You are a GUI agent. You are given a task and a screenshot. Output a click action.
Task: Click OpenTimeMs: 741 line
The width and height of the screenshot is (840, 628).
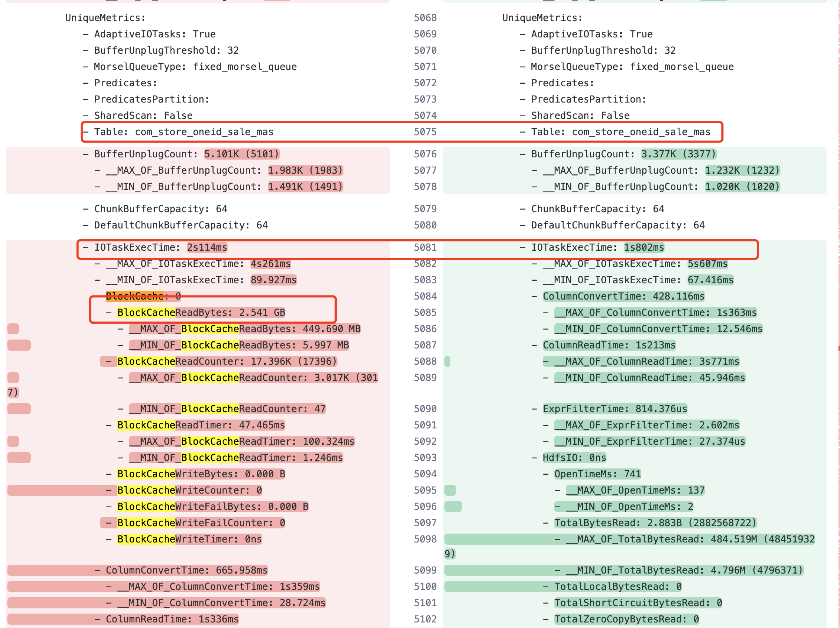(597, 474)
